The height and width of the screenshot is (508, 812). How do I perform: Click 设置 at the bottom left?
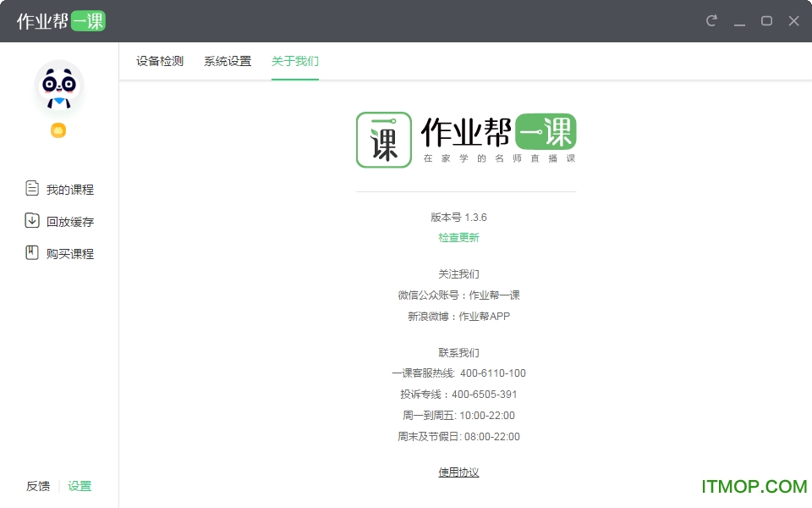coord(80,486)
